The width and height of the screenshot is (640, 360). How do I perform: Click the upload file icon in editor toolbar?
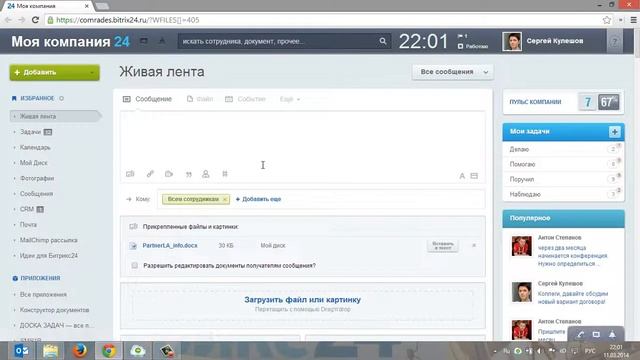(x=130, y=174)
